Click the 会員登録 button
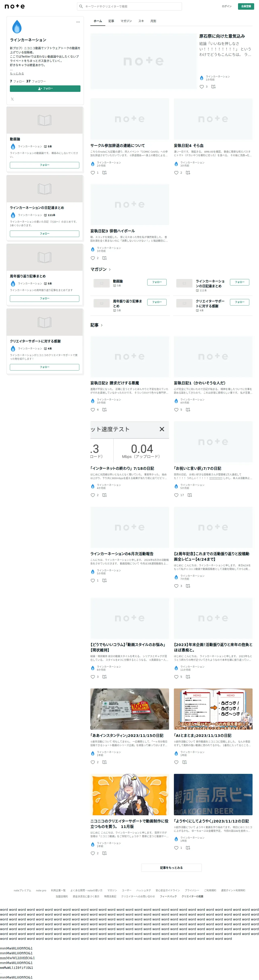Screen dimensions: 259x980 point(246,6)
